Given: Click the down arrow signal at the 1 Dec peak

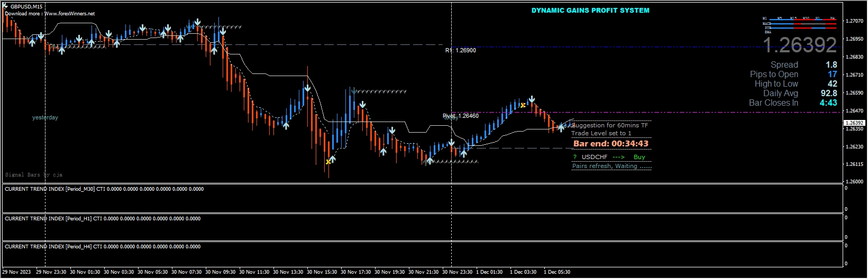Looking at the screenshot, I should (x=532, y=99).
